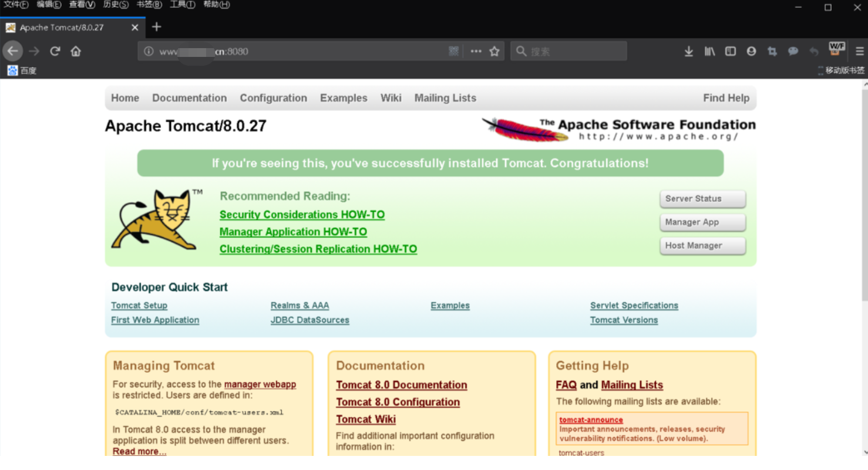Image resolution: width=868 pixels, height=470 pixels.
Task: Click the Host Manager button
Action: (x=702, y=246)
